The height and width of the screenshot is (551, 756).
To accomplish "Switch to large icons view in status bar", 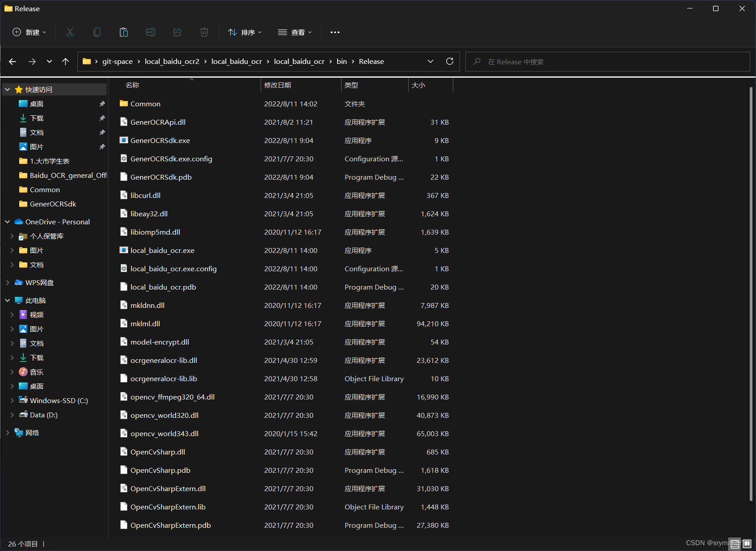I will 747,544.
